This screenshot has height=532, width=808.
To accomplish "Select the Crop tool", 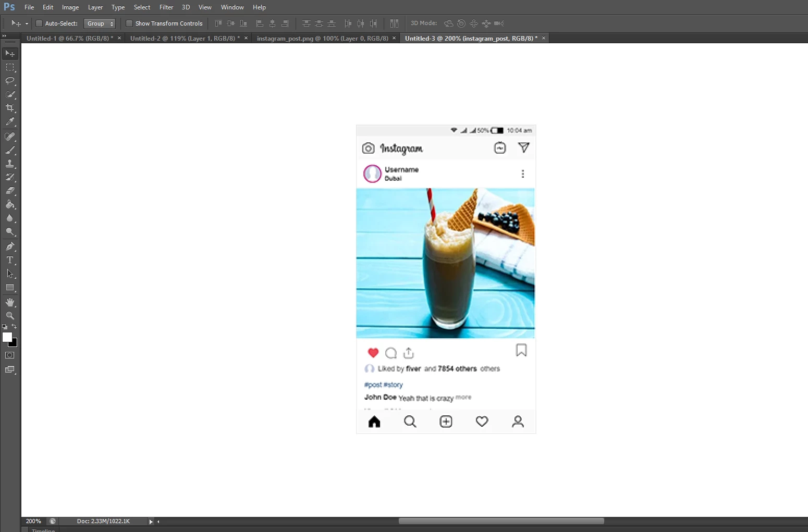I will click(10, 108).
